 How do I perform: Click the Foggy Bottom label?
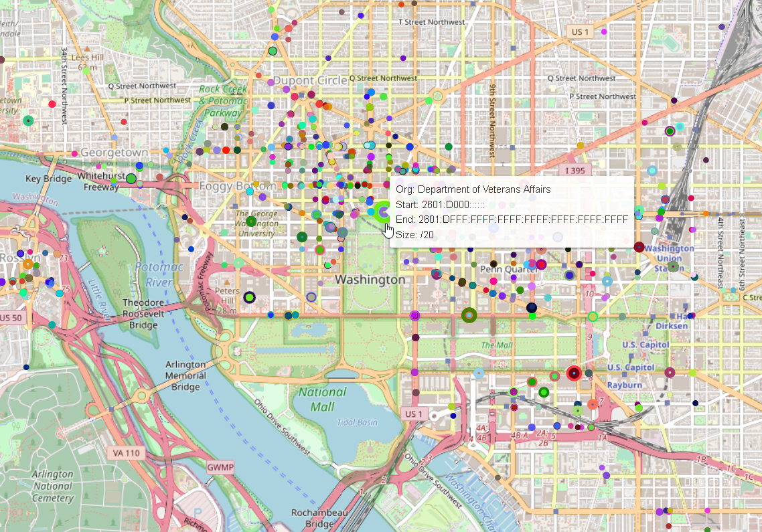(x=238, y=185)
